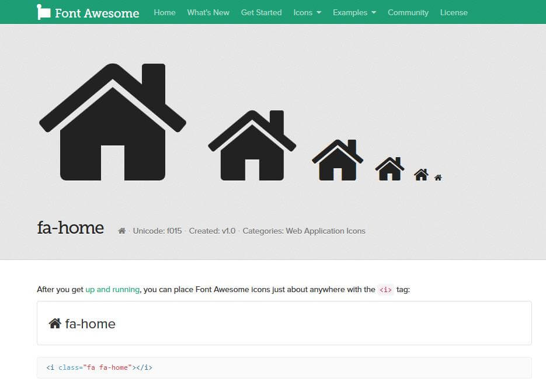
Task: Click the tiny home icon at the row's end
Action: (x=438, y=176)
